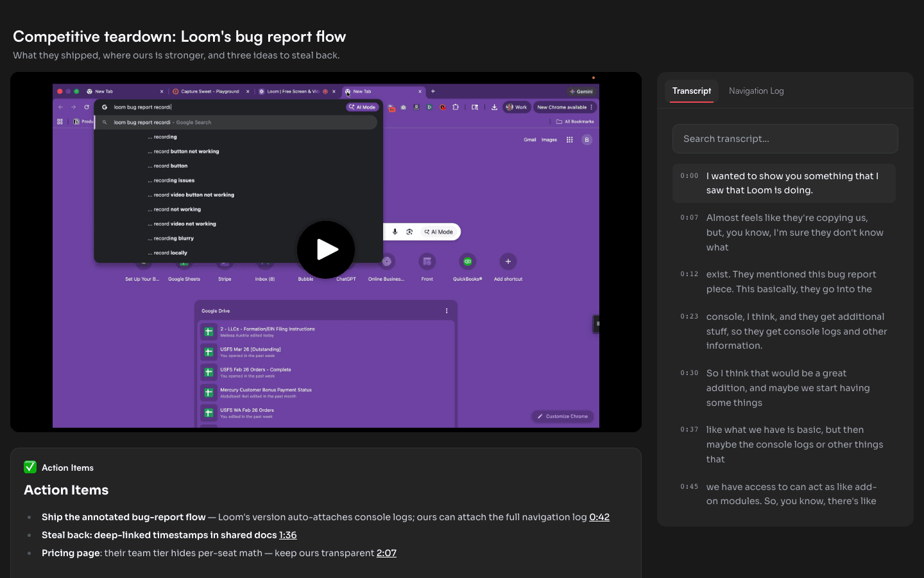Click transcript line "console, I think, and they get"
924x578 pixels.
click(x=784, y=331)
